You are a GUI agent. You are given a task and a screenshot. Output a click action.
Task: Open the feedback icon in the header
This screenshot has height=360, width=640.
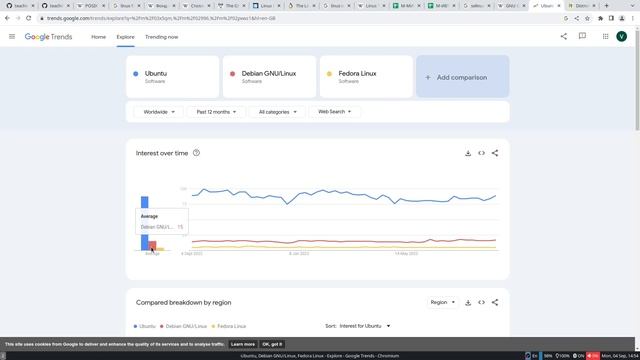click(582, 36)
